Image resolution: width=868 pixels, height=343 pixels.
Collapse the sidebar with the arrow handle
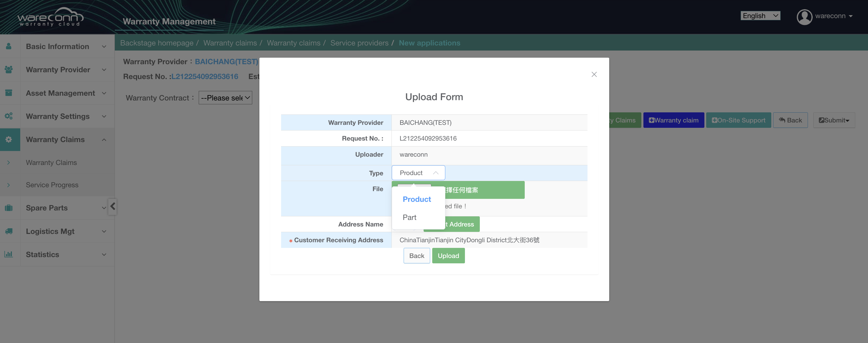pos(112,206)
